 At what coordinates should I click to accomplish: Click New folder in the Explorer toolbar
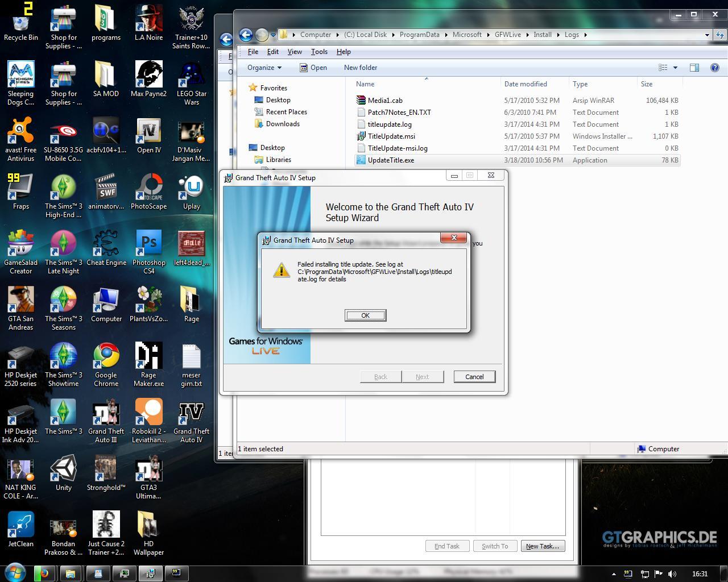tap(361, 67)
